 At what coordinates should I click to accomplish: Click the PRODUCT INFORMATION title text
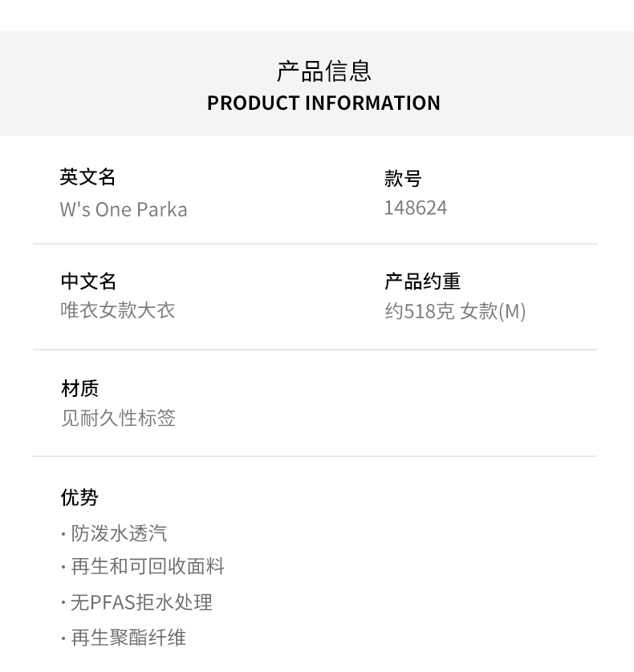pyautogui.click(x=323, y=103)
